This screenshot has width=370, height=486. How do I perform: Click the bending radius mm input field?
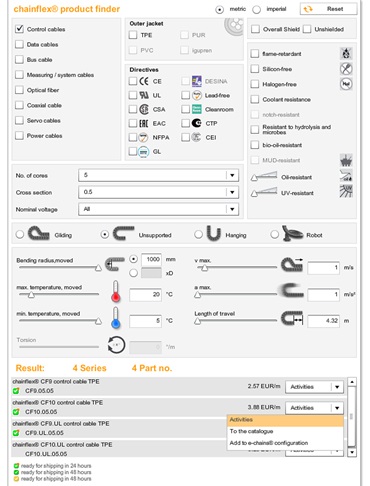click(151, 259)
